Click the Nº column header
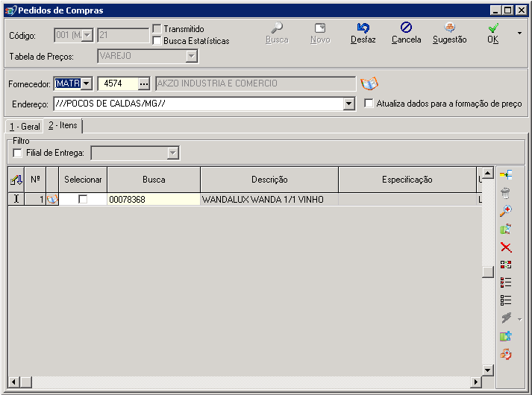Image resolution: width=532 pixels, height=395 pixels. [35, 180]
